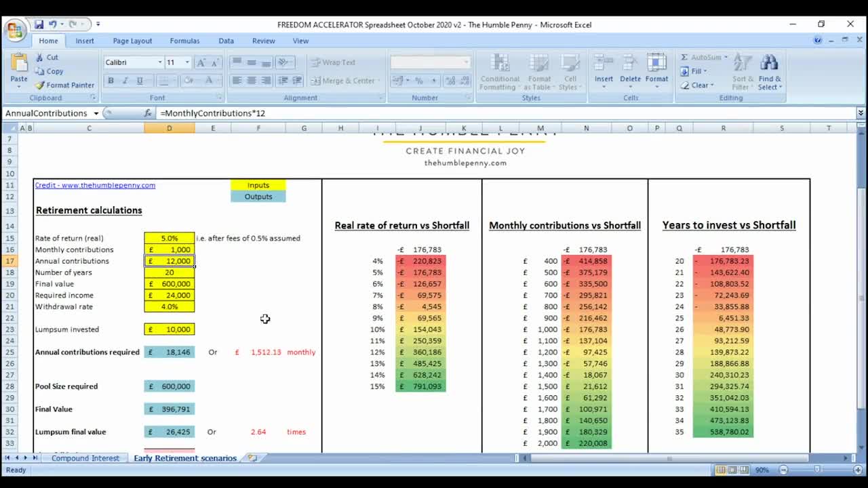Viewport: 868px width, 488px height.
Task: Open the Fill dropdown
Action: [705, 71]
